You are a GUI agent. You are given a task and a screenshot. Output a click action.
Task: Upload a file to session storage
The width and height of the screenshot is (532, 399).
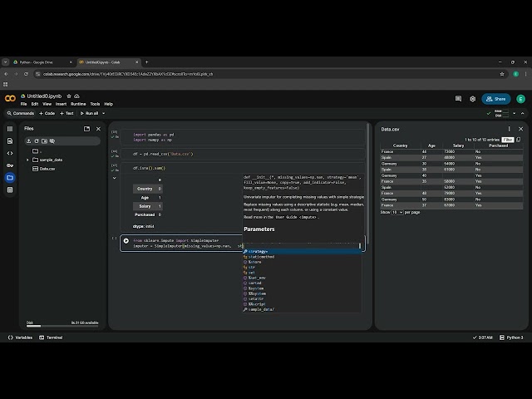(x=29, y=140)
